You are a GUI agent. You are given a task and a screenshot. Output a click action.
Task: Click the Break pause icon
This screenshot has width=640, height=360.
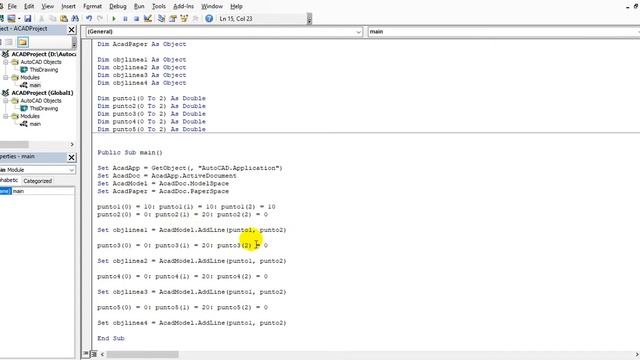[x=125, y=18]
